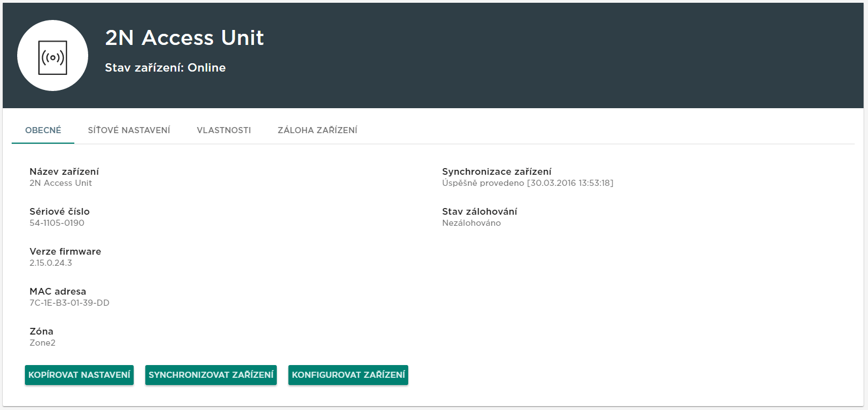Click the zone value Zone2

tap(43, 343)
